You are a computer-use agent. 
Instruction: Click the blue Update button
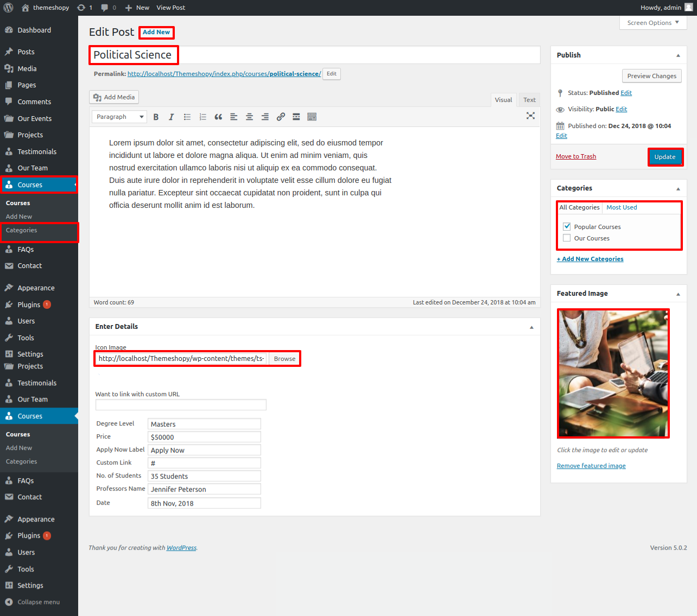click(x=665, y=157)
